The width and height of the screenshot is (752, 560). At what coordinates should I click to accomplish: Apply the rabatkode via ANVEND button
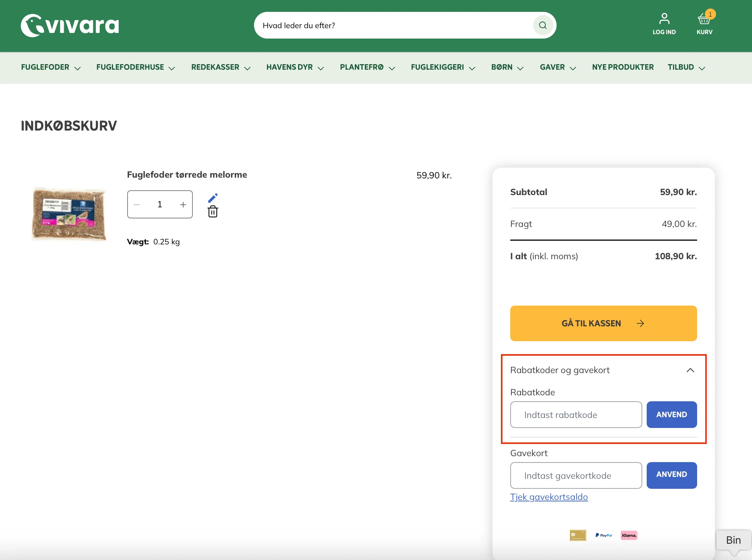pyautogui.click(x=672, y=415)
